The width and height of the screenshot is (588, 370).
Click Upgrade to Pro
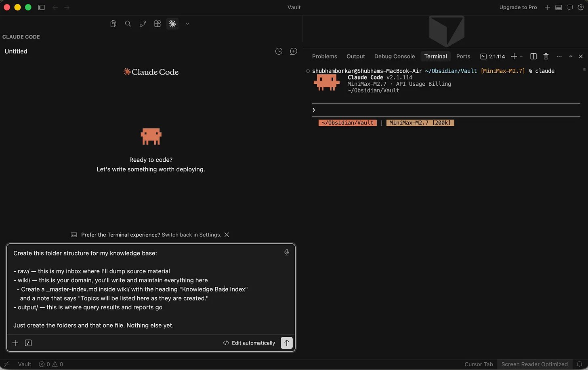coord(518,7)
